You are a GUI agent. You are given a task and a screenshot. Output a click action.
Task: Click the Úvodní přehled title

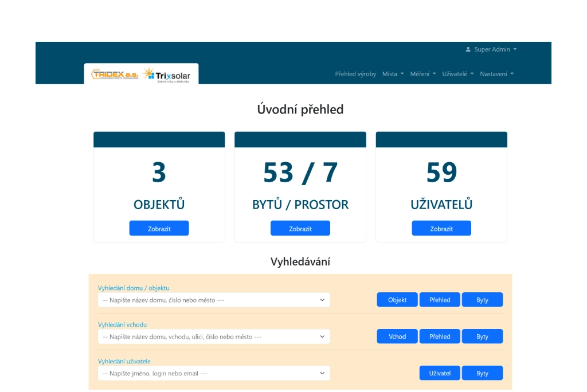point(300,109)
